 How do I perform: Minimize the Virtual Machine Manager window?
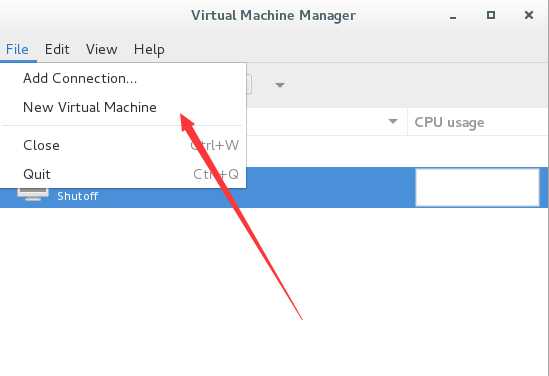pos(453,16)
